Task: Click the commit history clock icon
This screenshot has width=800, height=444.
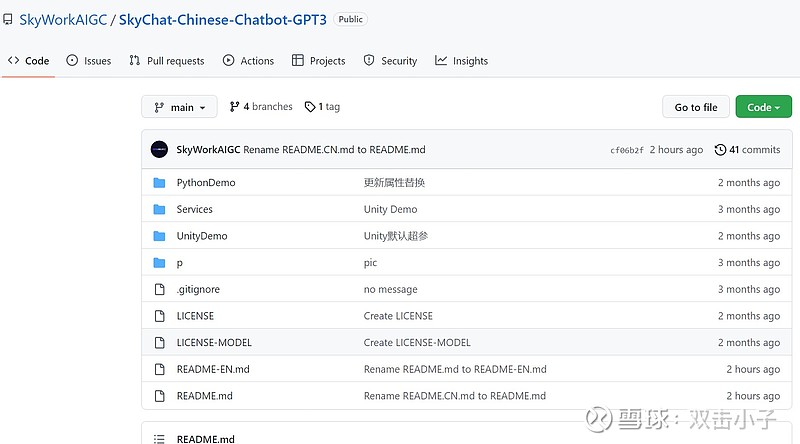Action: [x=720, y=150]
